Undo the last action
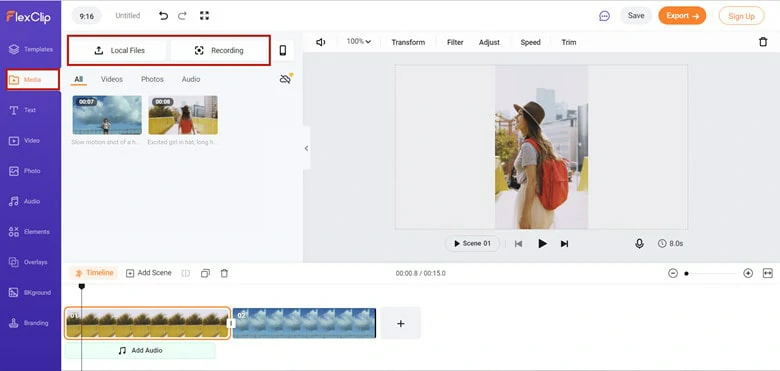This screenshot has height=371, width=780. click(163, 16)
